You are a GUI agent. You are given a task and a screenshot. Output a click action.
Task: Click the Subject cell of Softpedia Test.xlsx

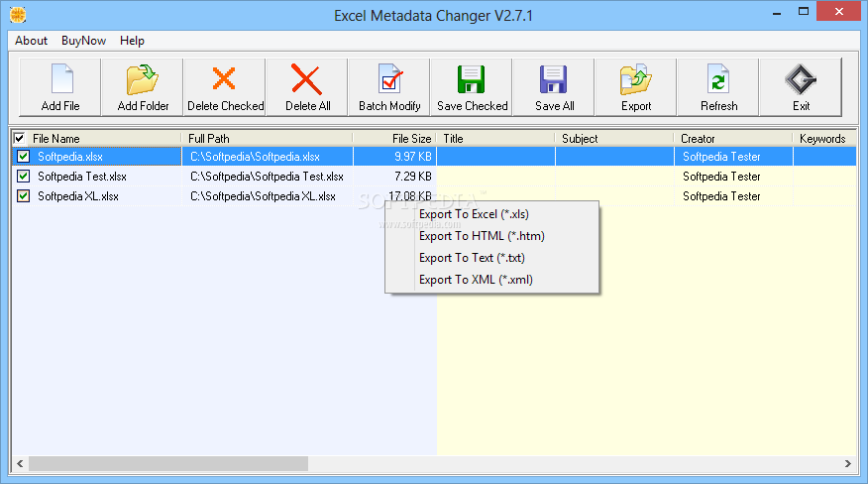pyautogui.click(x=614, y=177)
